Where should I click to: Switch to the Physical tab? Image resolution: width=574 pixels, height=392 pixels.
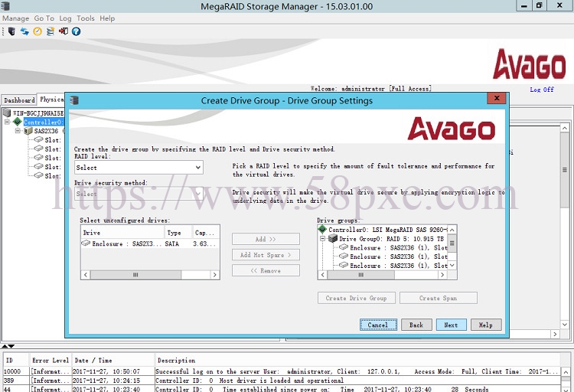(51, 100)
